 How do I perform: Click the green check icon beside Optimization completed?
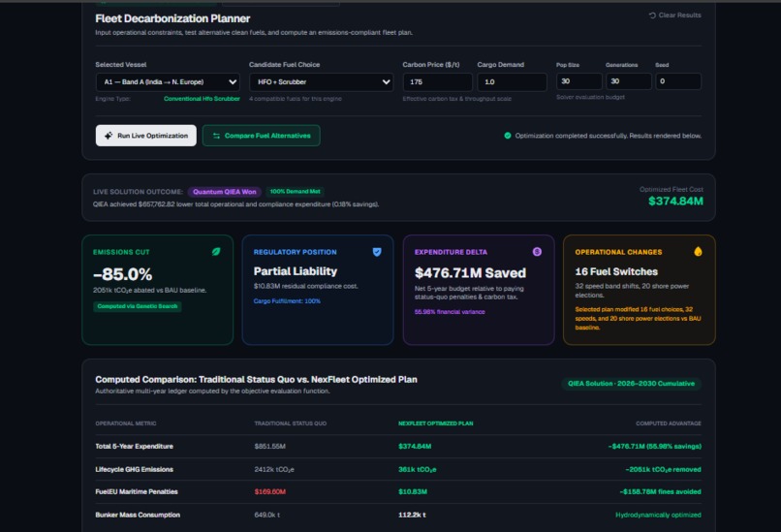click(x=508, y=136)
